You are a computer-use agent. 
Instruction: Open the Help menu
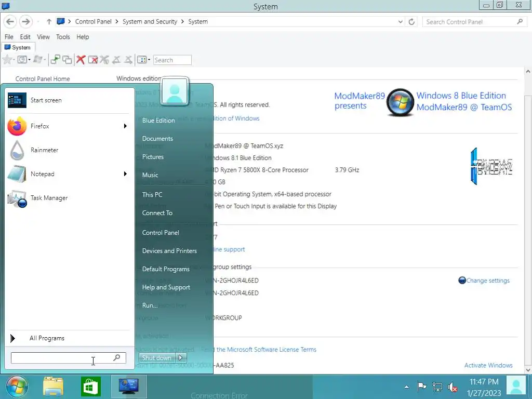pyautogui.click(x=83, y=37)
